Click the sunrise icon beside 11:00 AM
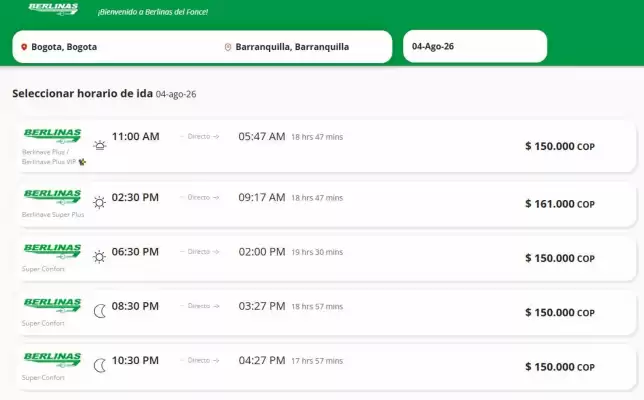The height and width of the screenshot is (400, 644). tap(99, 145)
